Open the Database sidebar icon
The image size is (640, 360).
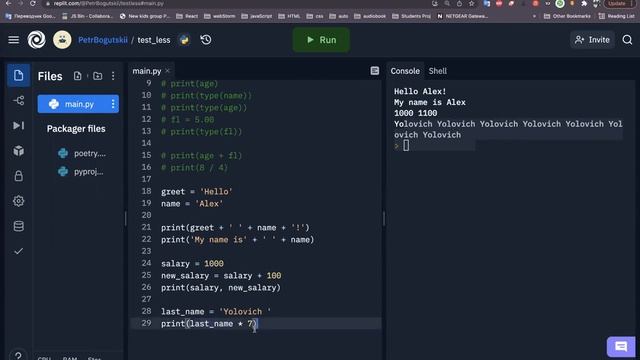coord(18,226)
